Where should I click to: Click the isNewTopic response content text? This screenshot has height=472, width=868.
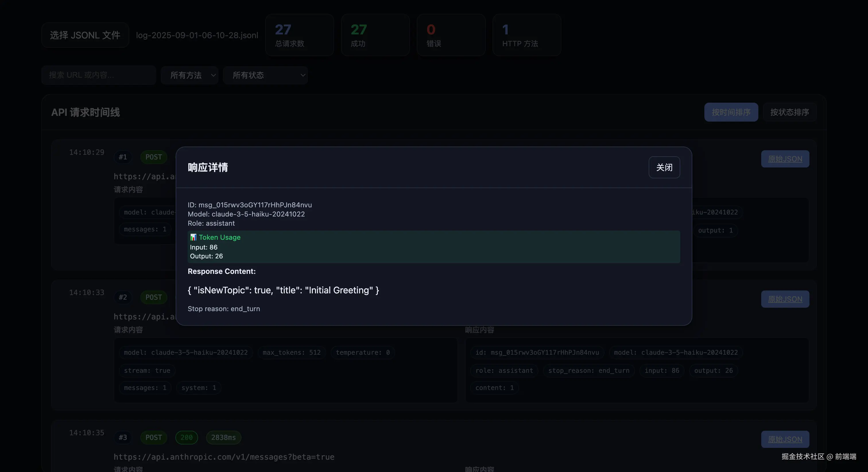tap(283, 290)
